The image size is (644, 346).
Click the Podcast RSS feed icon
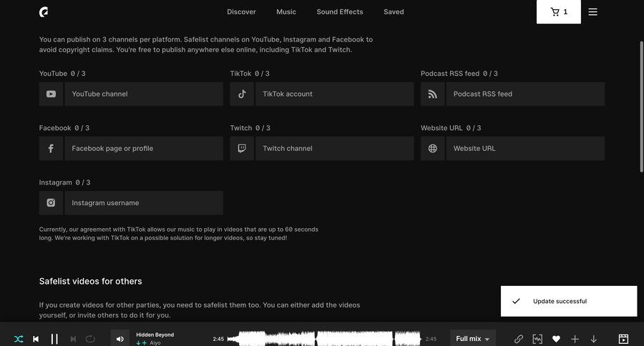pos(432,94)
